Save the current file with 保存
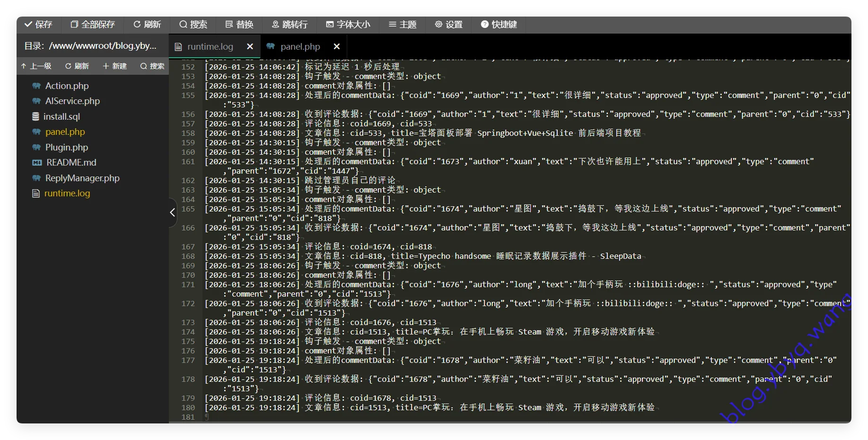Screen dimensions: 868x440 [39, 25]
